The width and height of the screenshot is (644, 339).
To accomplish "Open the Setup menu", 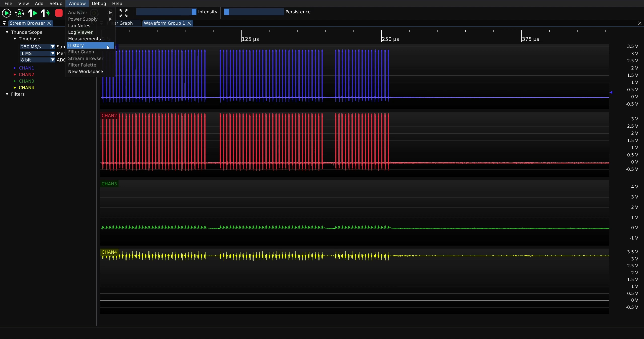I will point(56,4).
